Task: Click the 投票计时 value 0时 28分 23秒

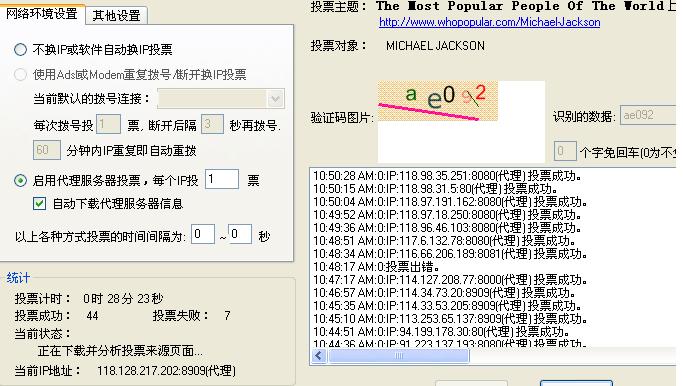Action: (x=123, y=298)
